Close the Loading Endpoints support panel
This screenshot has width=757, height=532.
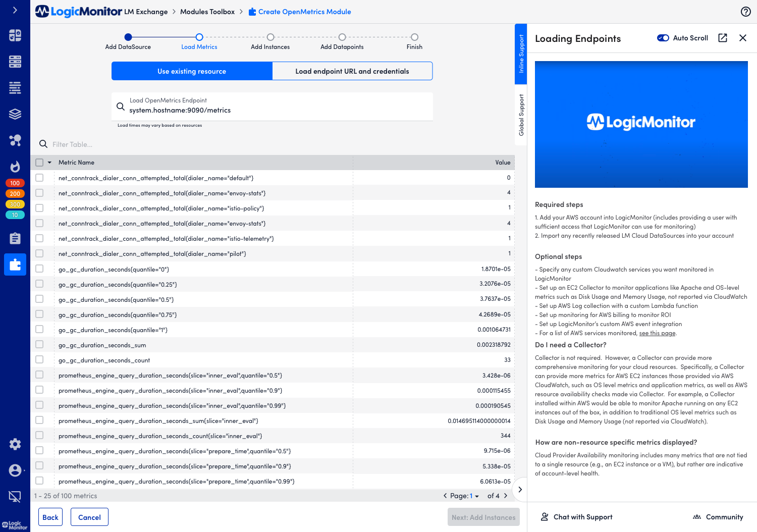tap(743, 38)
